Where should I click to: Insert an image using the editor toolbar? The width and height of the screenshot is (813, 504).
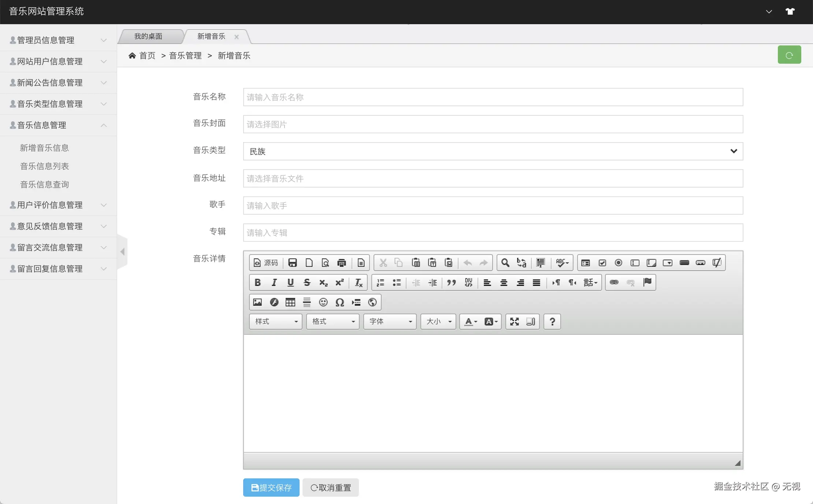pos(257,302)
